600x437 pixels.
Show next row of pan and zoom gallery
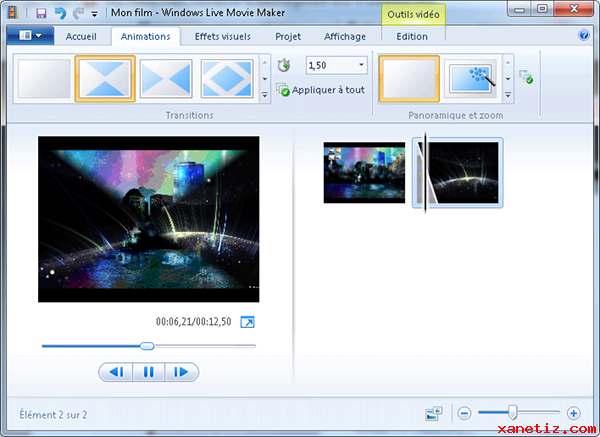(x=508, y=79)
